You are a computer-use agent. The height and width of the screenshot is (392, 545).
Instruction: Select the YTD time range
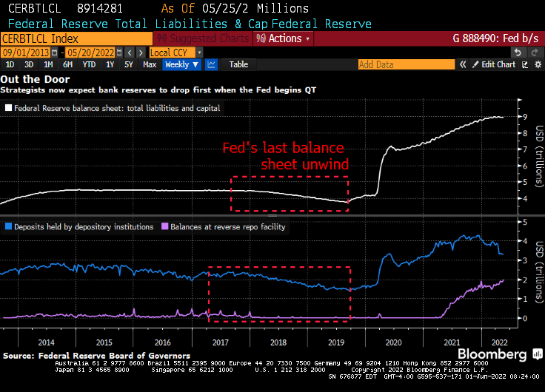pyautogui.click(x=89, y=64)
